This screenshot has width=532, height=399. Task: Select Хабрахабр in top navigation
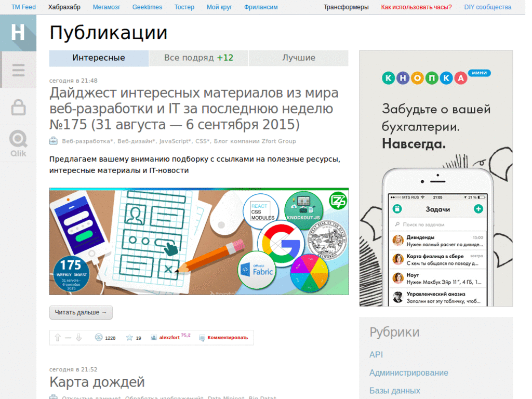pos(64,7)
